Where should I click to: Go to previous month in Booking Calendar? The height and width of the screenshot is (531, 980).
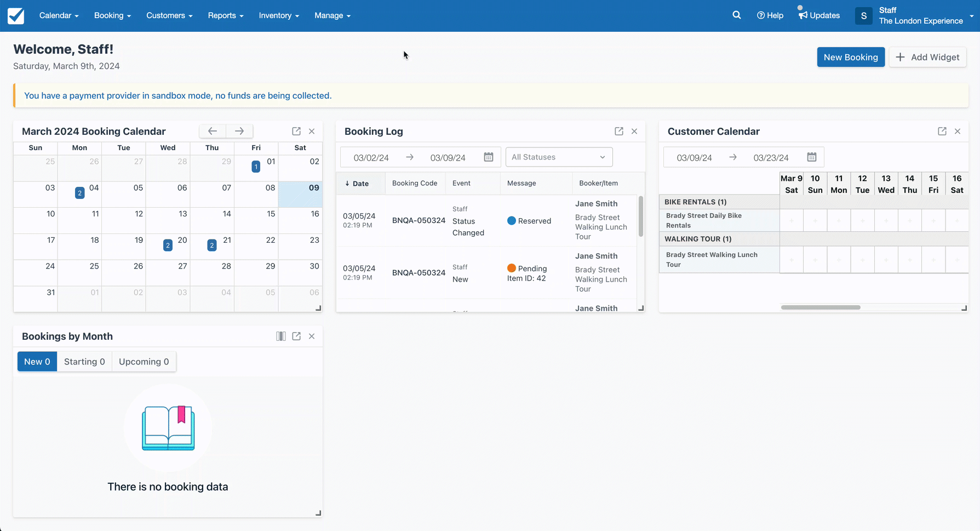[213, 131]
